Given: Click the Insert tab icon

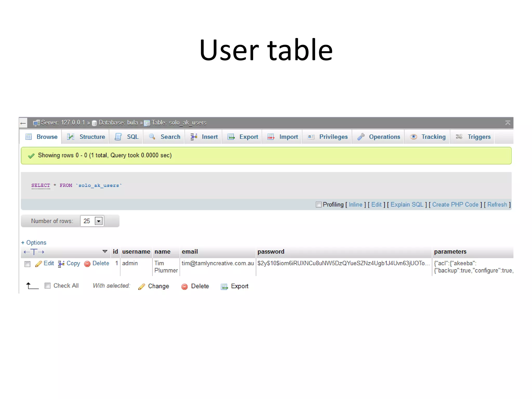Looking at the screenshot, I should [194, 137].
